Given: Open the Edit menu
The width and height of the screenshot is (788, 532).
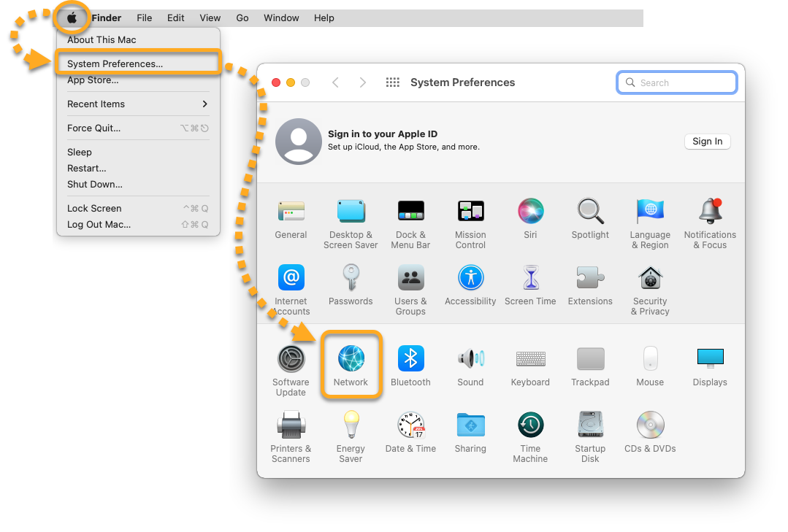Looking at the screenshot, I should (x=176, y=18).
